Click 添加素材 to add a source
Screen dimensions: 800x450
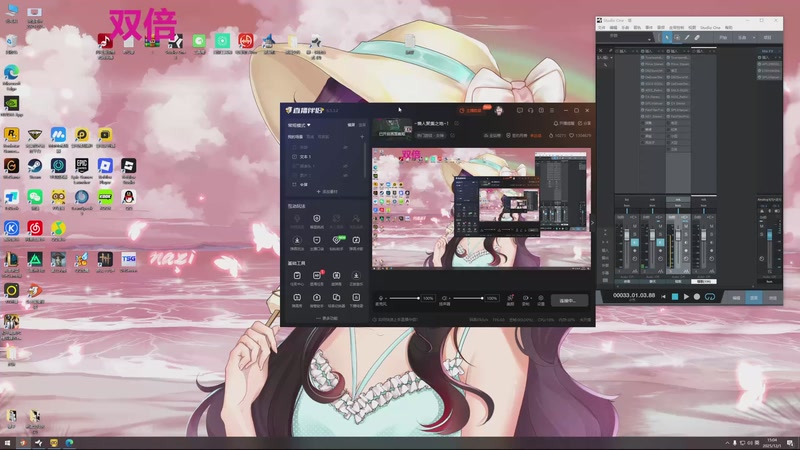[x=327, y=192]
